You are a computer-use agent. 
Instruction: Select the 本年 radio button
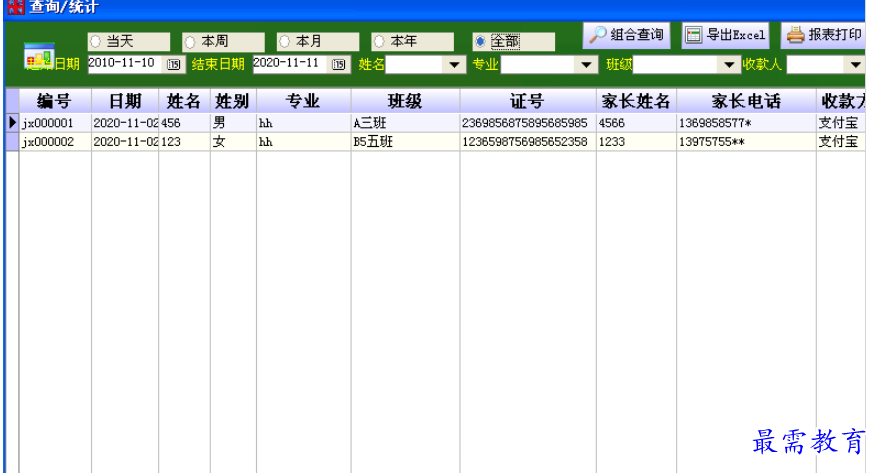379,42
